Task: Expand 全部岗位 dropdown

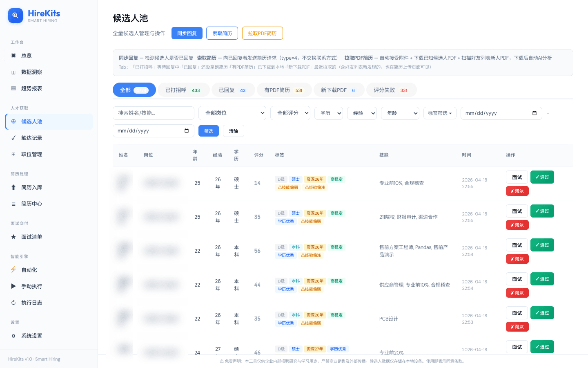Action: (x=232, y=113)
